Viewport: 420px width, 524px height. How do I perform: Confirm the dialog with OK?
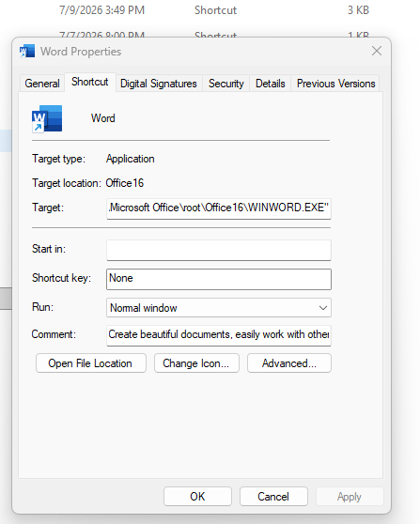pyautogui.click(x=197, y=496)
